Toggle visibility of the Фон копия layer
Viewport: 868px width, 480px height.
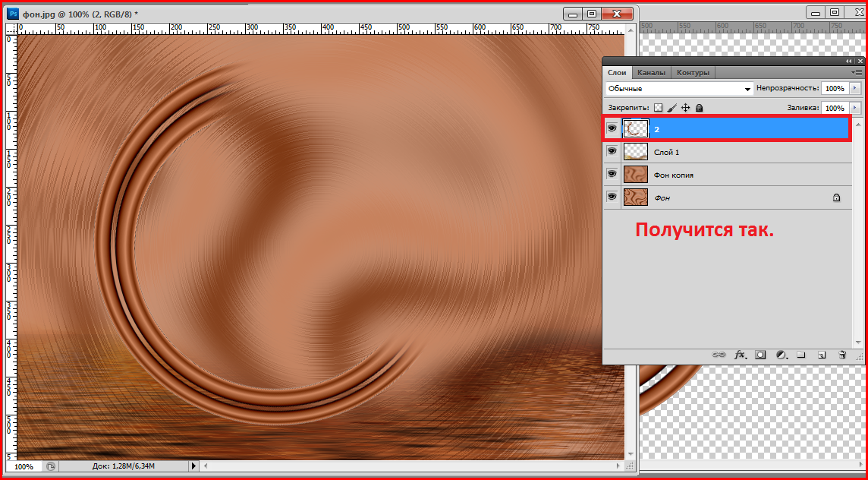[x=612, y=174]
